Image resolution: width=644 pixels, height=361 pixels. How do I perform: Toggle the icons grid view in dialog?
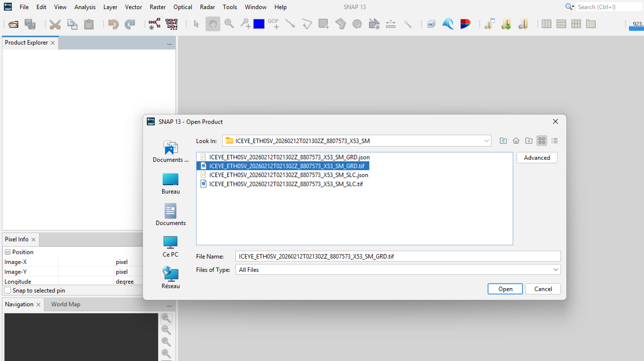[x=542, y=141]
